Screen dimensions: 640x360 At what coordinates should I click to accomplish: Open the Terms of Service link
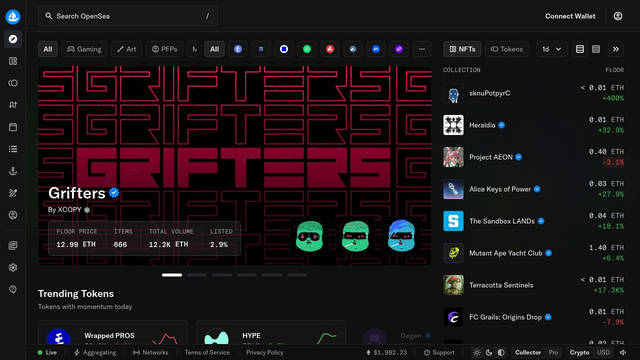tap(207, 353)
